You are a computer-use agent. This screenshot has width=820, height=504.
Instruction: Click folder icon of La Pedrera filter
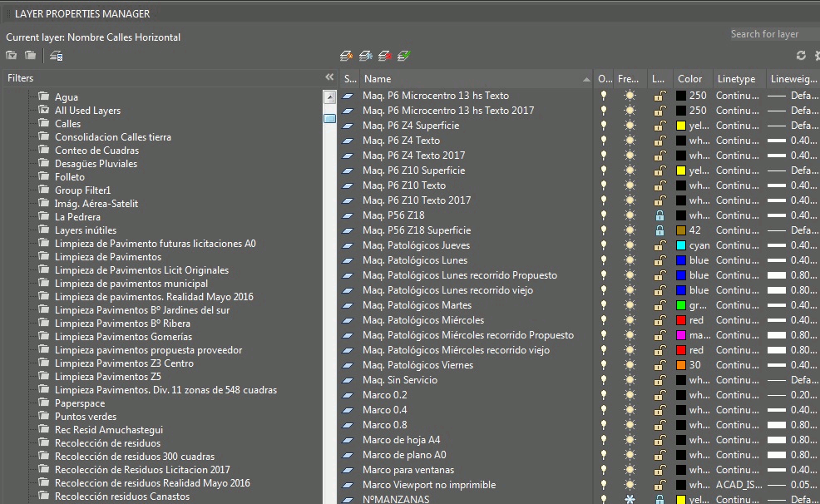(x=44, y=216)
